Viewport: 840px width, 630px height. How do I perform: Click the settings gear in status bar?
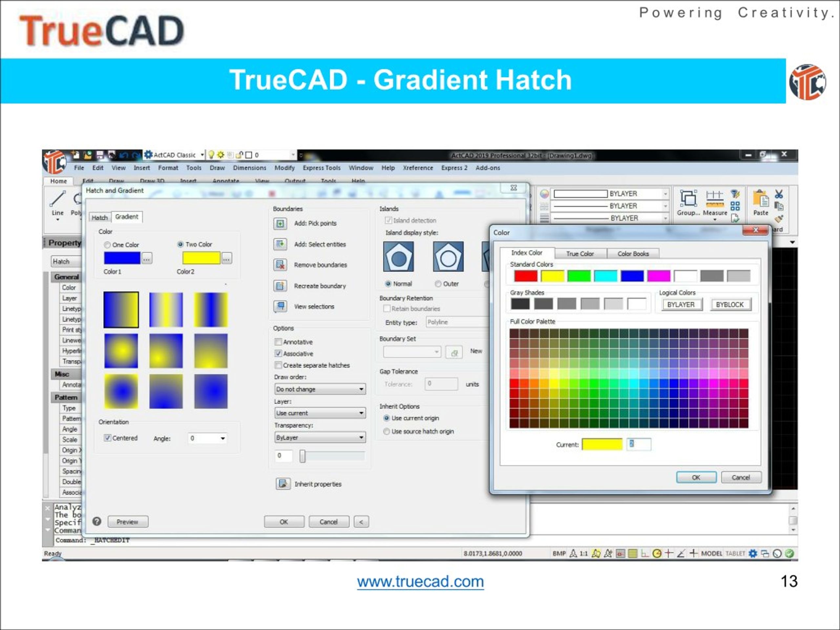[753, 553]
